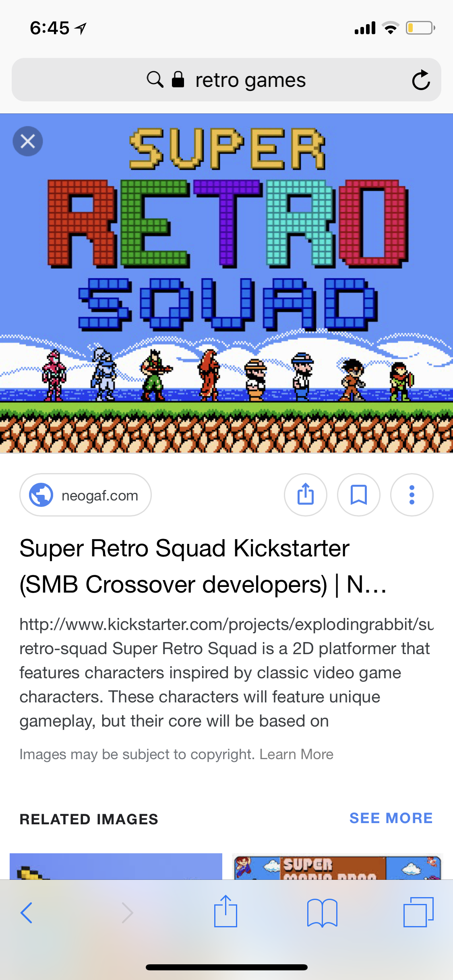Close the image preview with the X button
The height and width of the screenshot is (980, 453).
coord(28,141)
